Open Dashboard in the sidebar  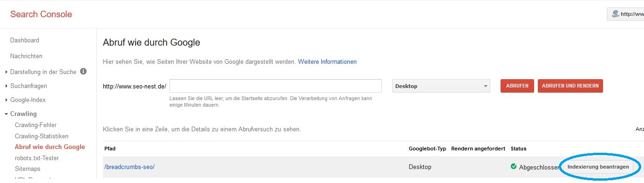[x=25, y=41]
